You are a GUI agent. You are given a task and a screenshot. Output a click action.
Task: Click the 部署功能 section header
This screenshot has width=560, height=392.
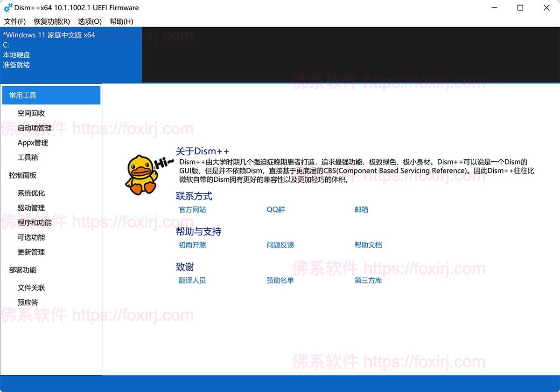pos(23,270)
